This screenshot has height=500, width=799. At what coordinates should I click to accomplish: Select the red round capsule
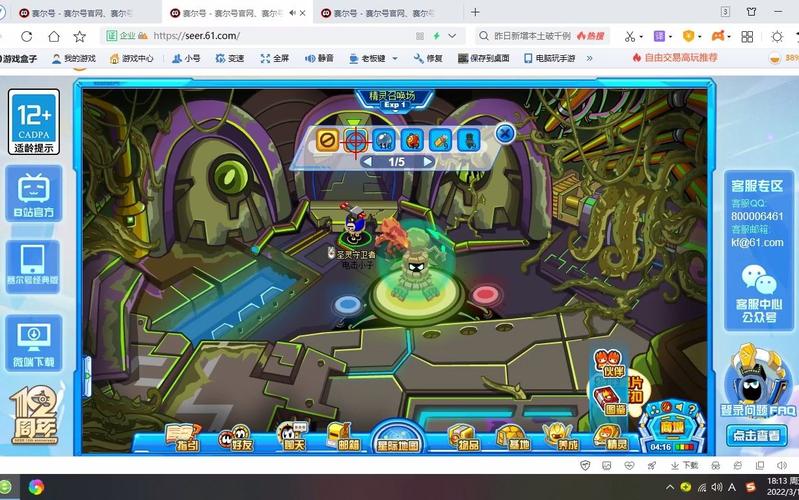point(413,140)
